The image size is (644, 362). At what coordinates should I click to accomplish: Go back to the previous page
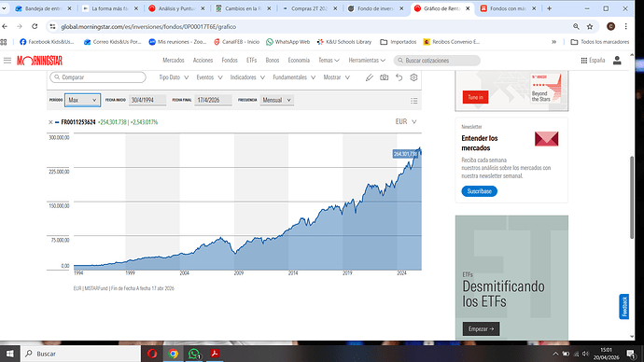[5, 26]
